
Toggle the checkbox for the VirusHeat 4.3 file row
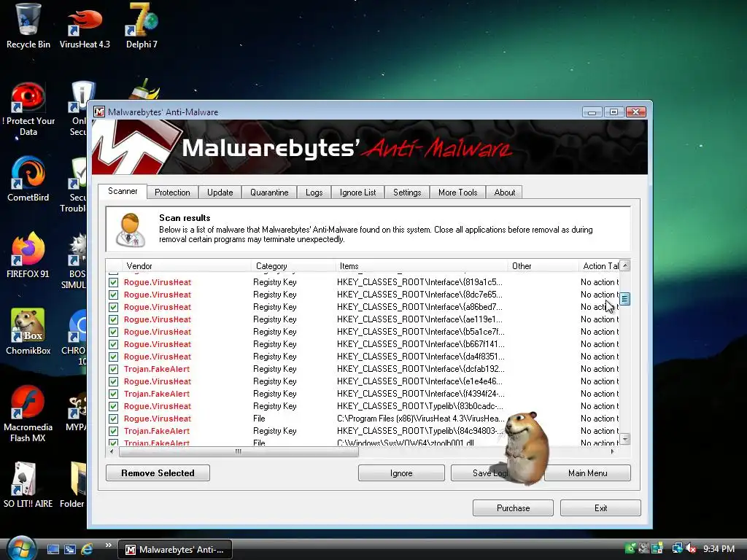(113, 419)
